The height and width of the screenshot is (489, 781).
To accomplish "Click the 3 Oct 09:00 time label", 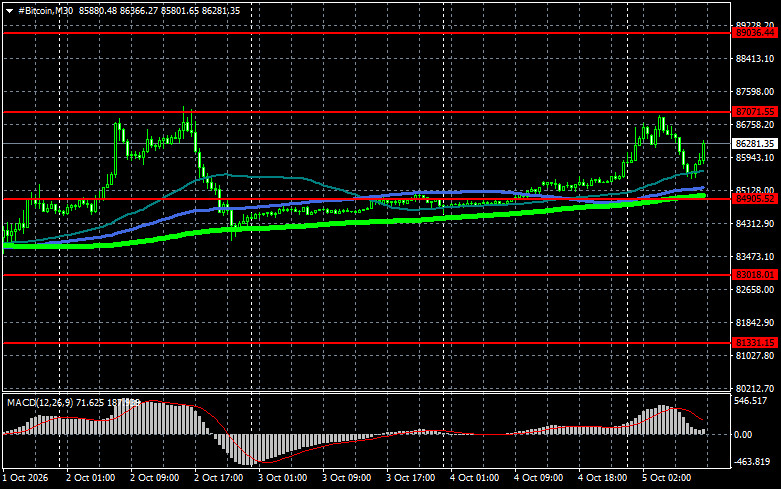I will tap(347, 478).
